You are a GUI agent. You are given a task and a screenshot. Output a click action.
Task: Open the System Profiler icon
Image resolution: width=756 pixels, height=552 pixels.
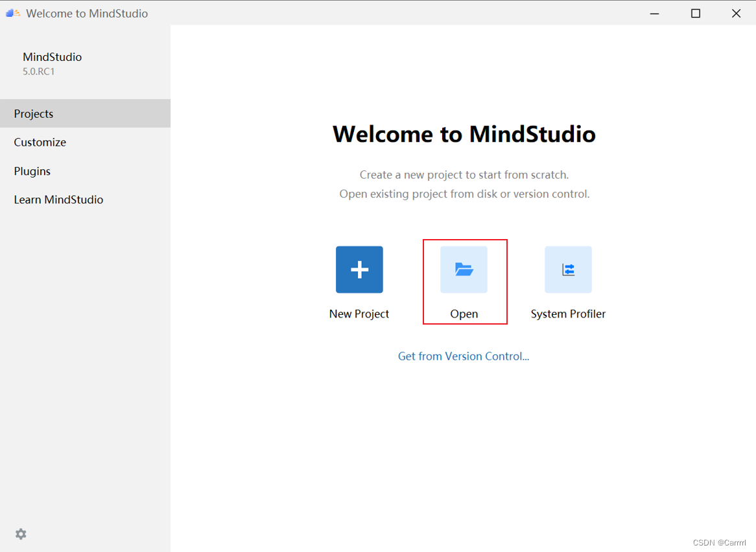568,270
